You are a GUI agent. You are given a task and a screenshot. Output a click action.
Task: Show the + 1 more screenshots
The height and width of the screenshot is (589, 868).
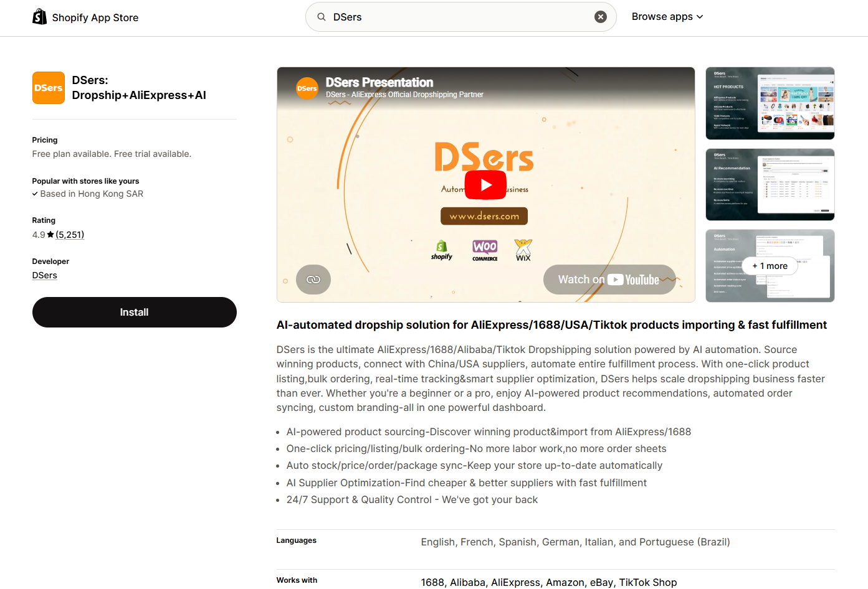pyautogui.click(x=770, y=266)
